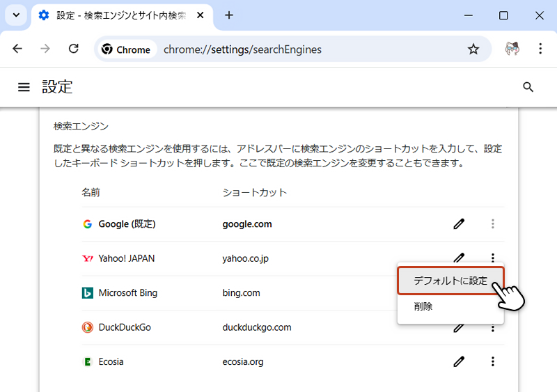
Task: Click the Yahoo! JAPAN logo icon
Action: pos(88,258)
